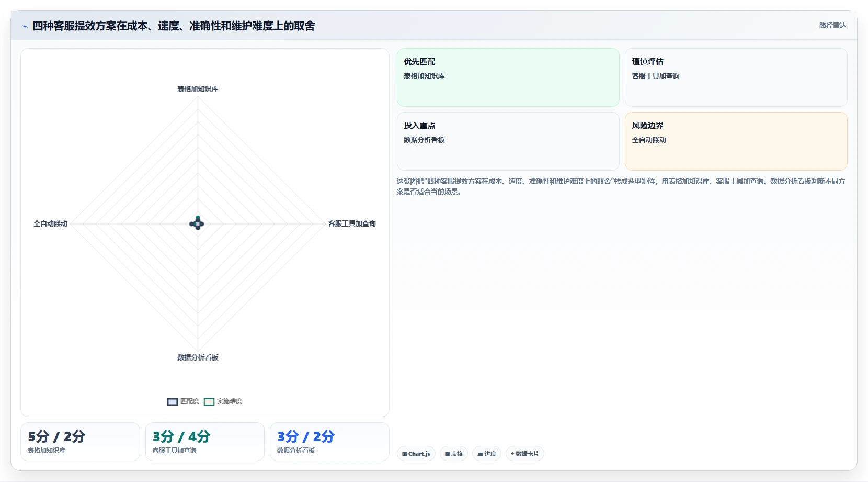The image size is (868, 482).
Task: Select the 数据卡片 tag
Action: pos(525,454)
